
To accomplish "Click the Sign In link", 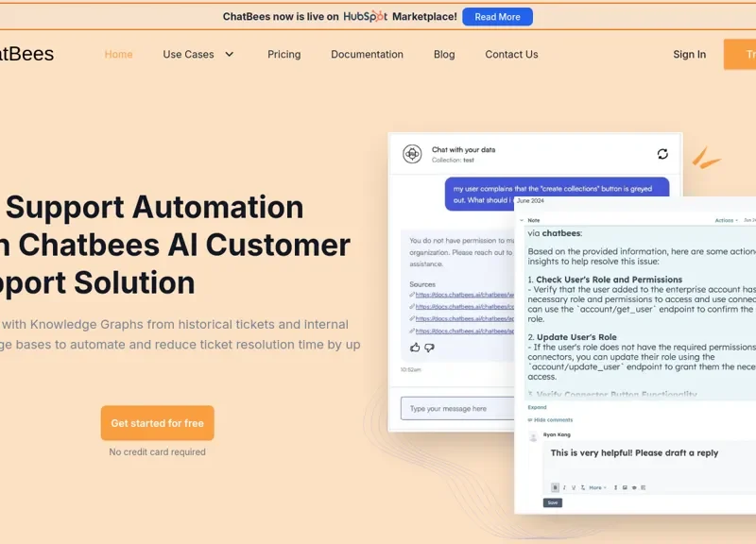I will [x=689, y=55].
